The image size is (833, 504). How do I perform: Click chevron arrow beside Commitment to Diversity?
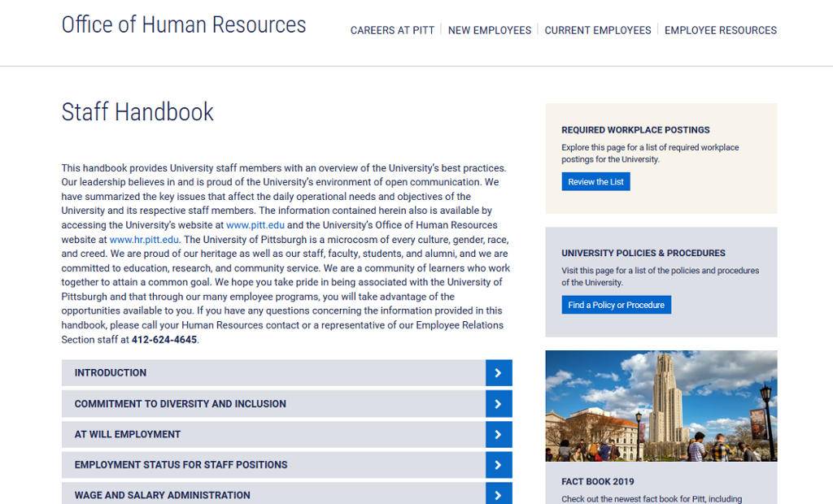498,404
